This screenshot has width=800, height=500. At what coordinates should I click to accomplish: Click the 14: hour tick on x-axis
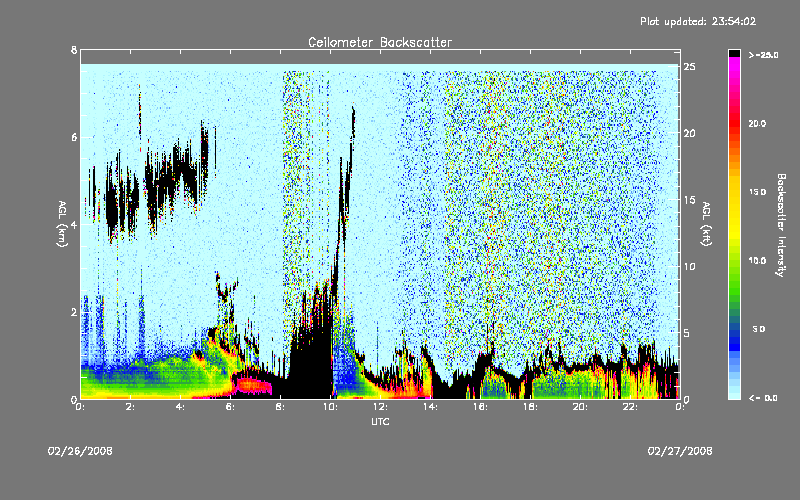pyautogui.click(x=430, y=407)
